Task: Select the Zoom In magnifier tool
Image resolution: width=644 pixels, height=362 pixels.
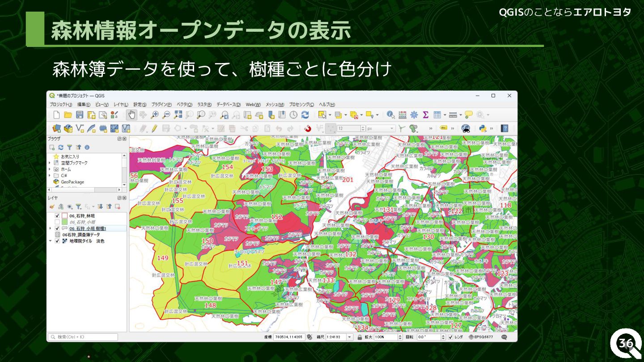Action: point(155,115)
